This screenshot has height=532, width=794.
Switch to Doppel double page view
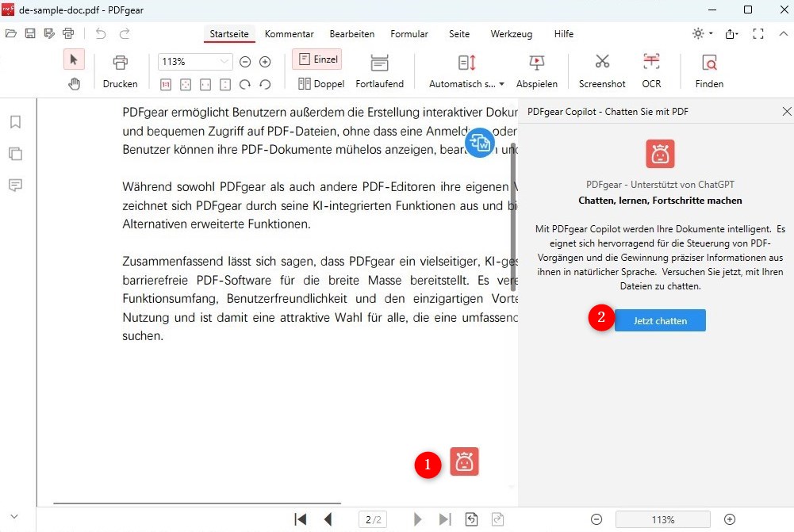point(321,83)
